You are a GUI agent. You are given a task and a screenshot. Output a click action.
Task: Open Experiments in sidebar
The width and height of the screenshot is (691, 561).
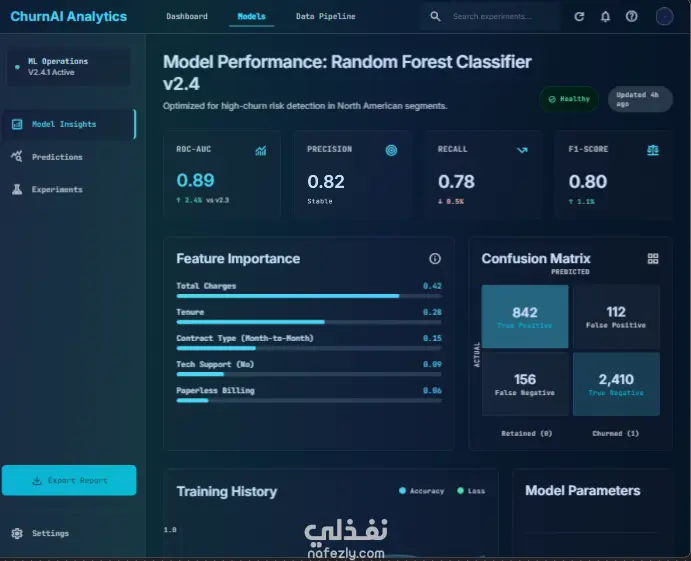tap(69, 189)
